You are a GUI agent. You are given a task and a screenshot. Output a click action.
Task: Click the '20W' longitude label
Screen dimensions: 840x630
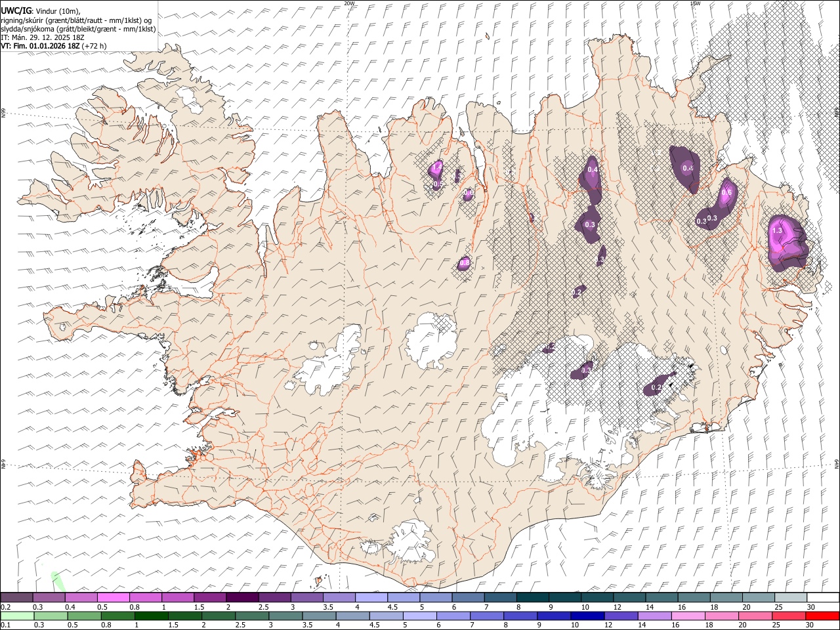click(349, 3)
